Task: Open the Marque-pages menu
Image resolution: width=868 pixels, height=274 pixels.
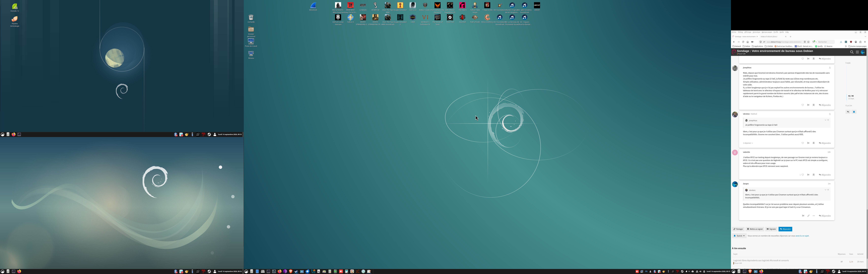Action: coord(767,32)
